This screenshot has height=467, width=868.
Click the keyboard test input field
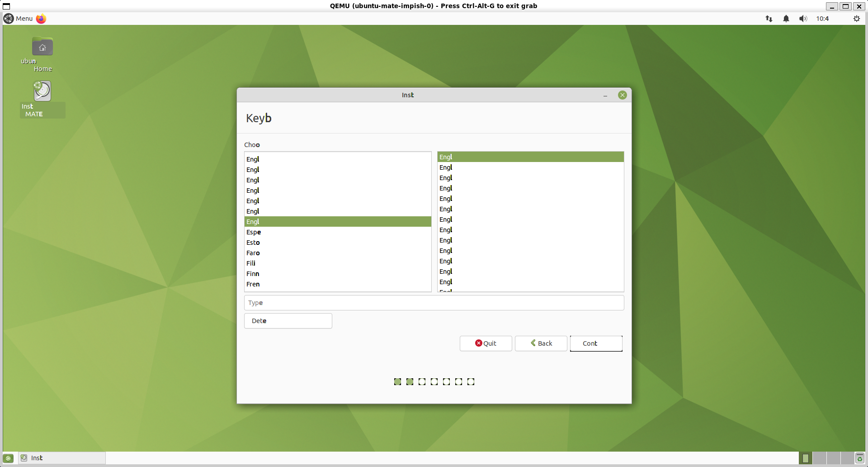(434, 302)
